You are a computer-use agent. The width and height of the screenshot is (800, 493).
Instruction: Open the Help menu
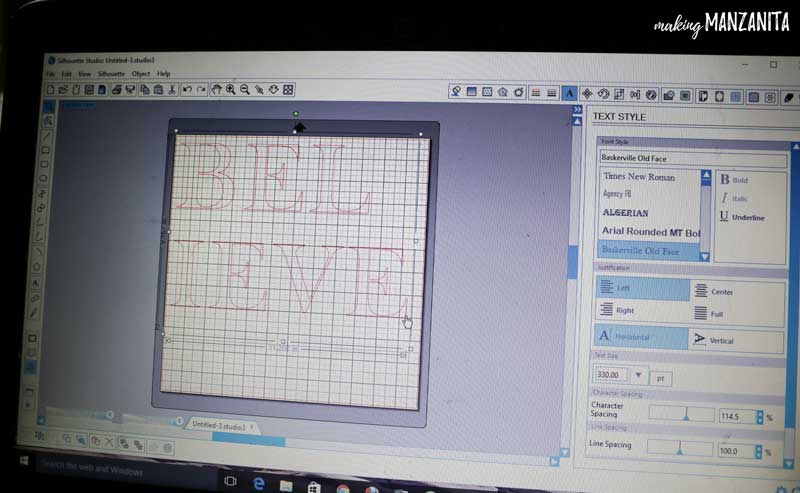(x=163, y=74)
